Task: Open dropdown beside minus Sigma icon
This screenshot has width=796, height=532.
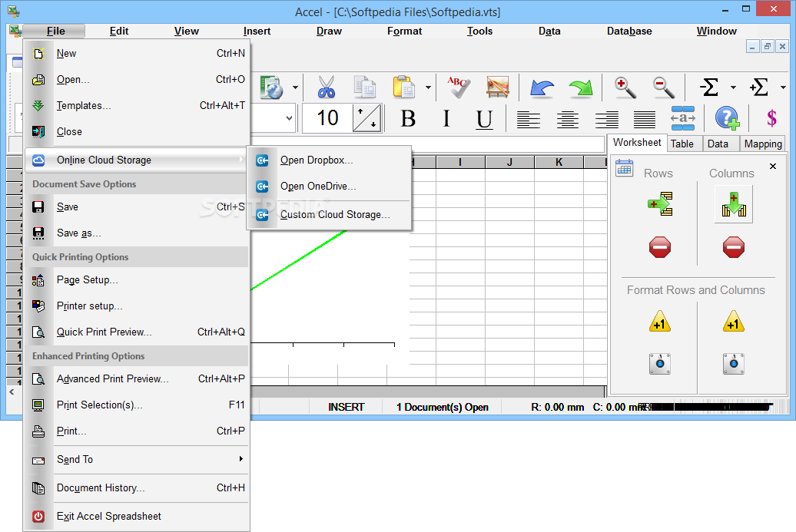Action: click(733, 88)
